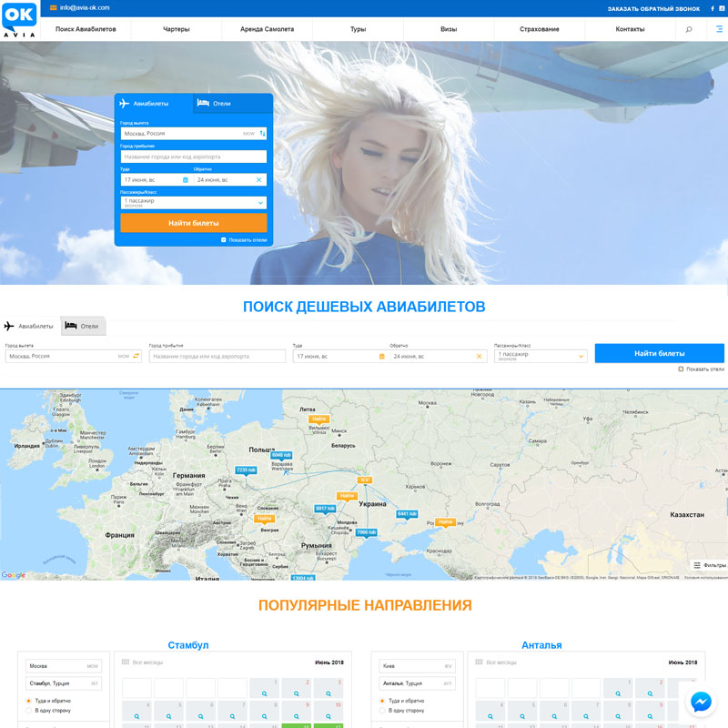Open the Стамбул destination heading
This screenshot has height=728, width=728.
pyautogui.click(x=188, y=645)
